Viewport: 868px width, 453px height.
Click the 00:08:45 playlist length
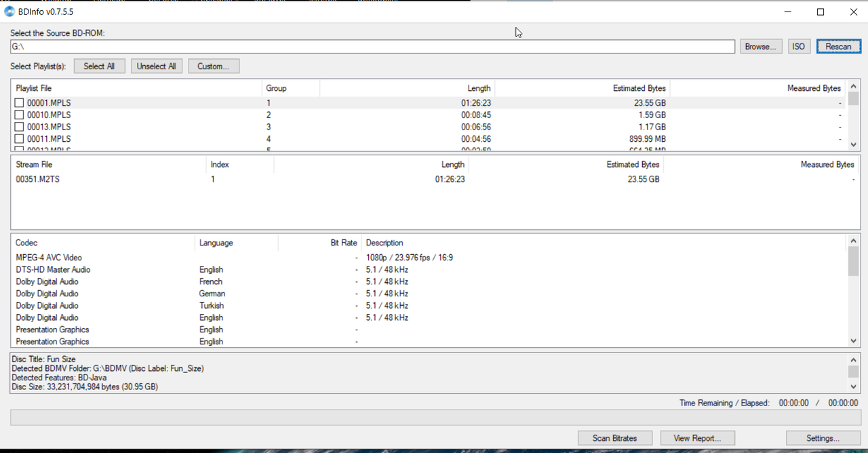coord(476,115)
